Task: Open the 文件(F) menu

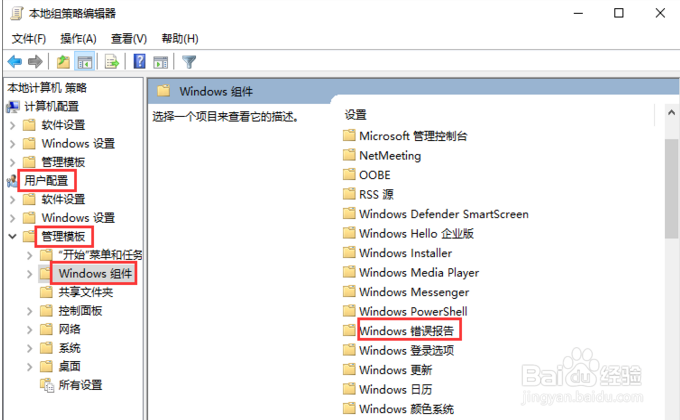Action: 29,39
